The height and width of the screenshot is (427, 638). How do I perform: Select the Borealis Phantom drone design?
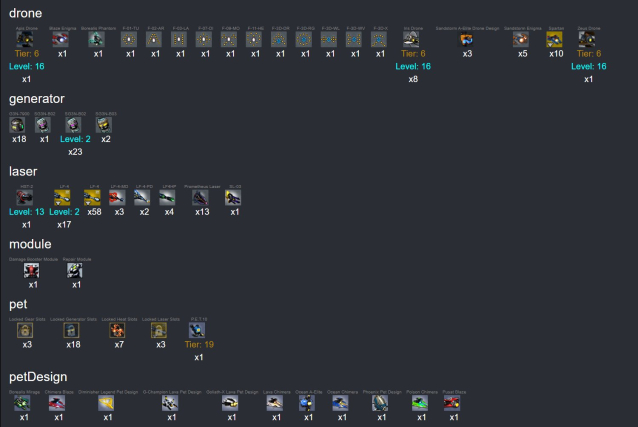[97, 40]
